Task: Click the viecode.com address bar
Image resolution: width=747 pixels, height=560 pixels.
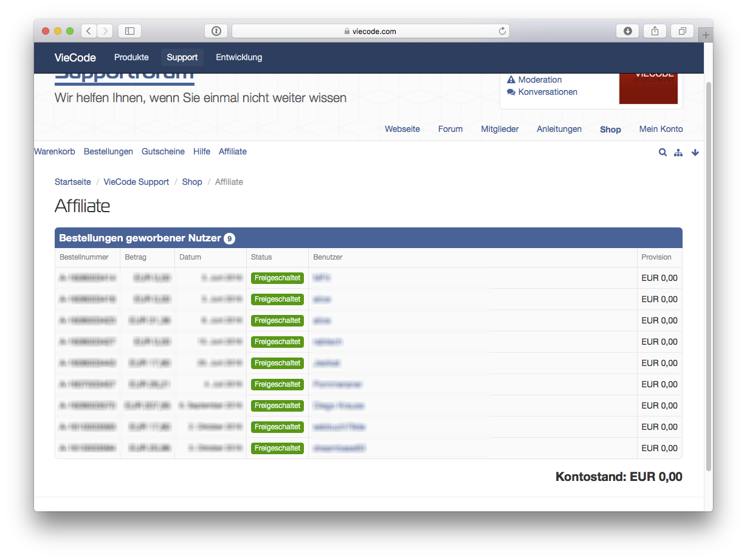Action: coord(370,31)
